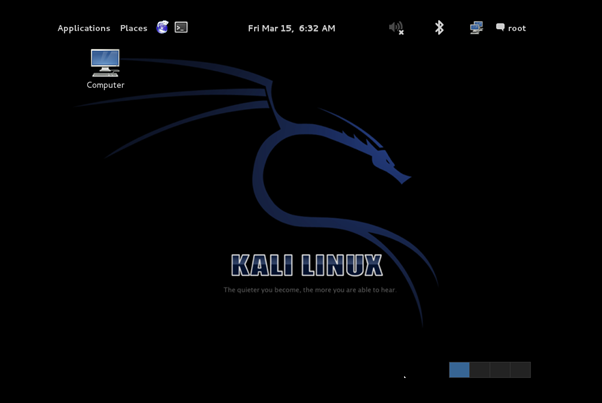602x403 pixels.
Task: Switch to the third workspace
Action: (500, 370)
